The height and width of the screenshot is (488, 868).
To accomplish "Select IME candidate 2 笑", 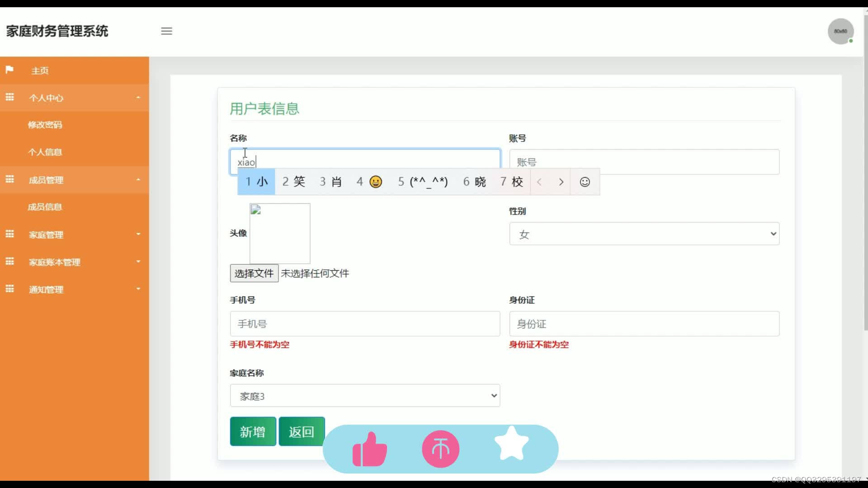I will [x=293, y=182].
